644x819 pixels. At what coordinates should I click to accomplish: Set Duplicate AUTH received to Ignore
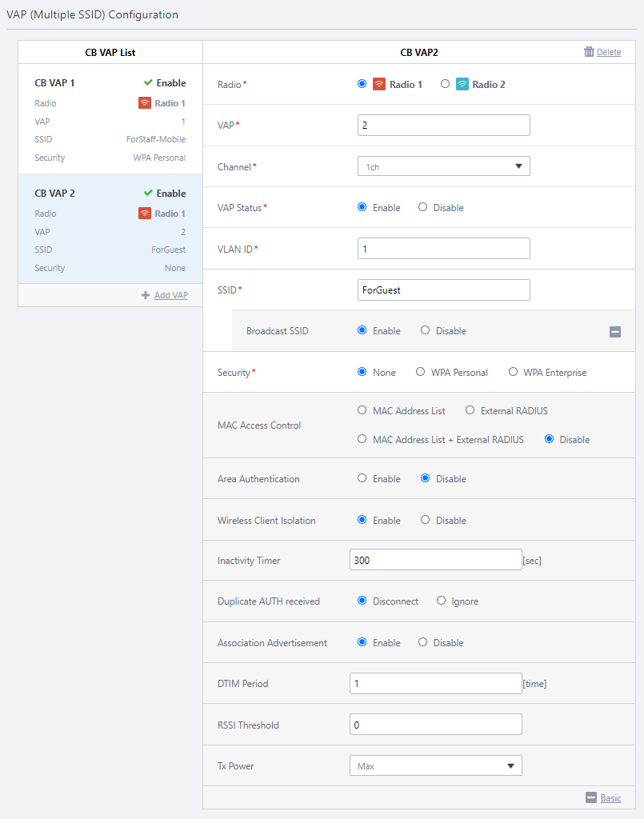442,601
